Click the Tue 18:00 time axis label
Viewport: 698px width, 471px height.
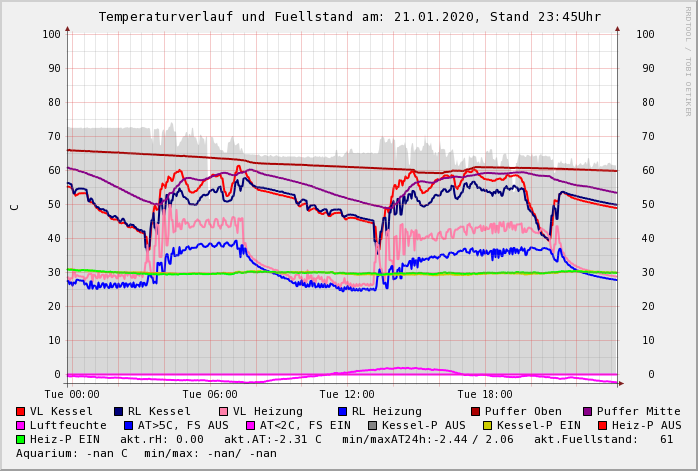click(485, 394)
